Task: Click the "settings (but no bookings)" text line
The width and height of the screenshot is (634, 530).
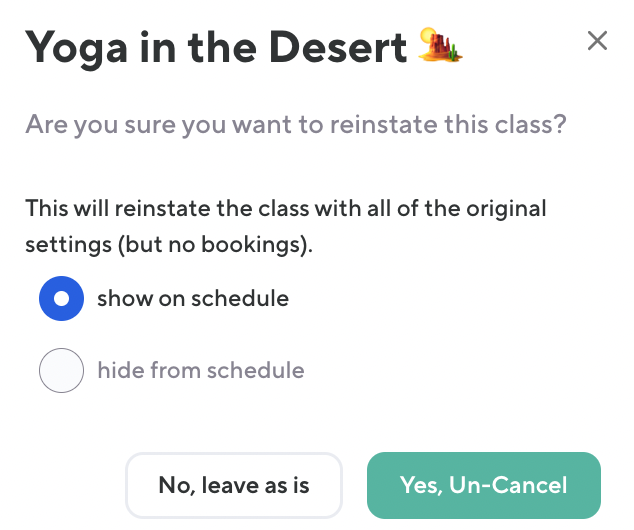Action: 169,244
